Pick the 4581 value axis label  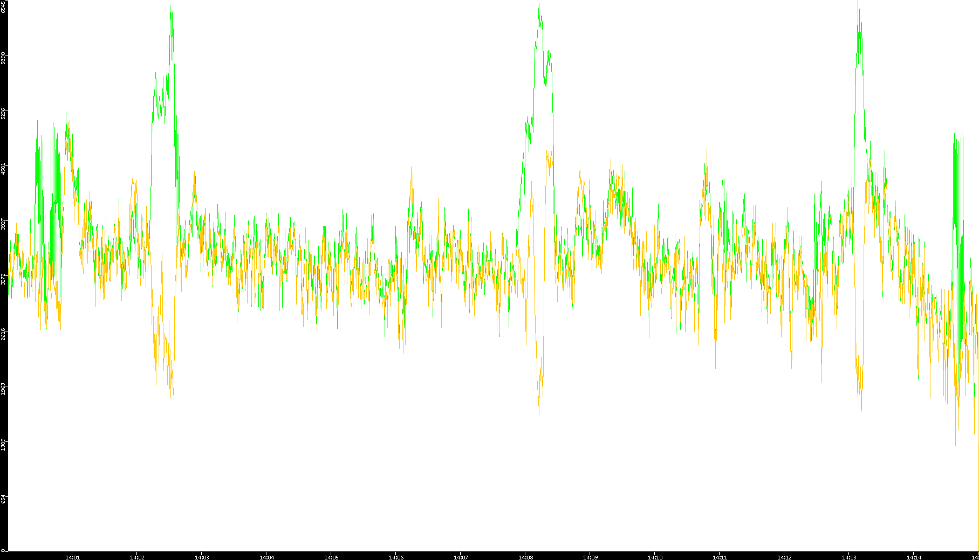pyautogui.click(x=3, y=169)
